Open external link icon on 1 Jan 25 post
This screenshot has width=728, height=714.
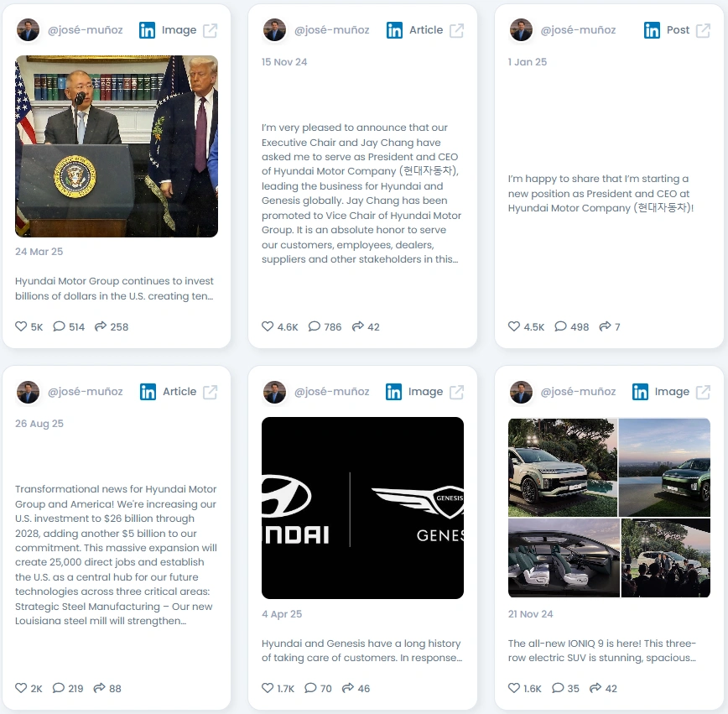coord(703,31)
